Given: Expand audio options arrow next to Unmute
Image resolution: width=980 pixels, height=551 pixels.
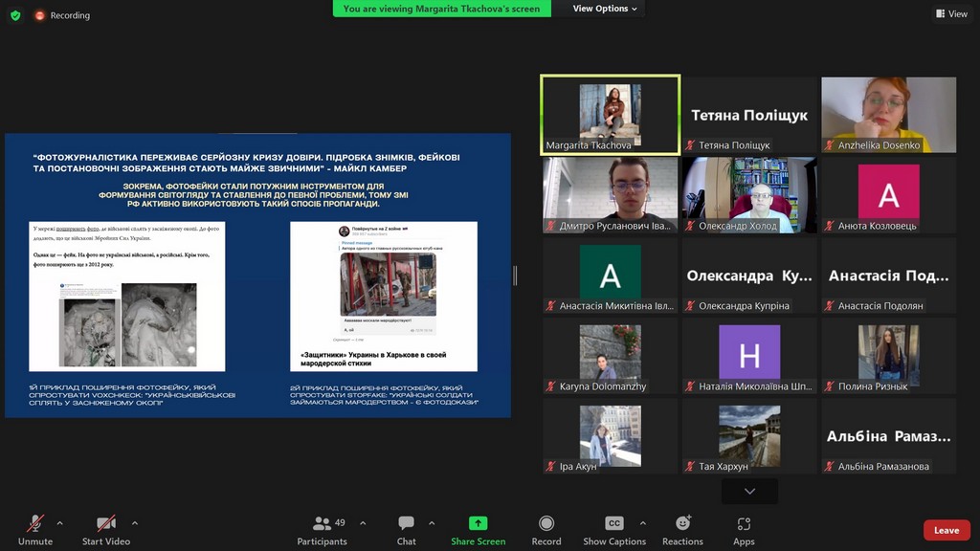Looking at the screenshot, I should tap(59, 523).
